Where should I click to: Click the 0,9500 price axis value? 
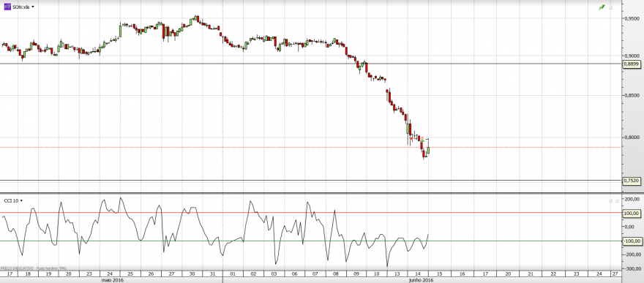click(x=632, y=18)
